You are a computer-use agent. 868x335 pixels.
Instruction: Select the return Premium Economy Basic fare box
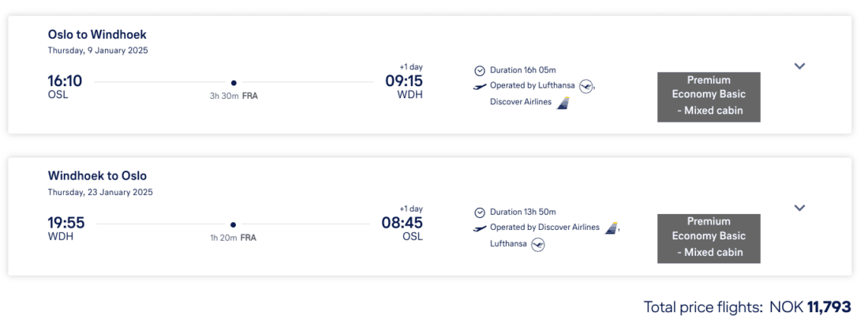[709, 239]
